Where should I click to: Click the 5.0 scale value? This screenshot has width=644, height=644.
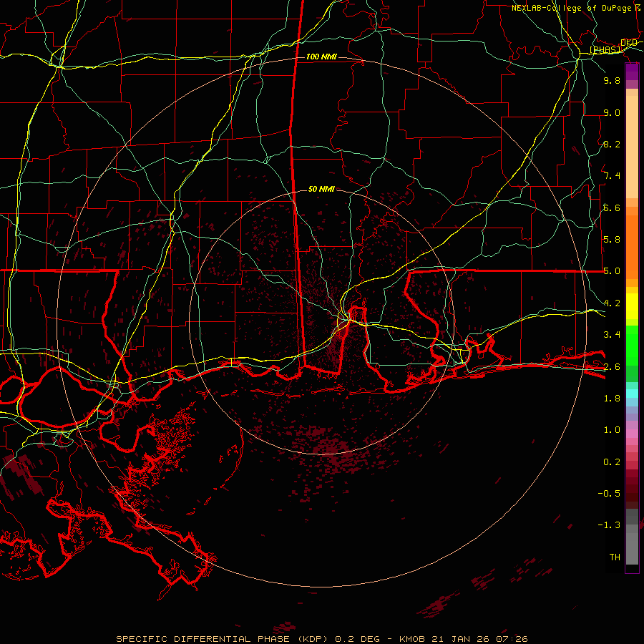pos(612,271)
